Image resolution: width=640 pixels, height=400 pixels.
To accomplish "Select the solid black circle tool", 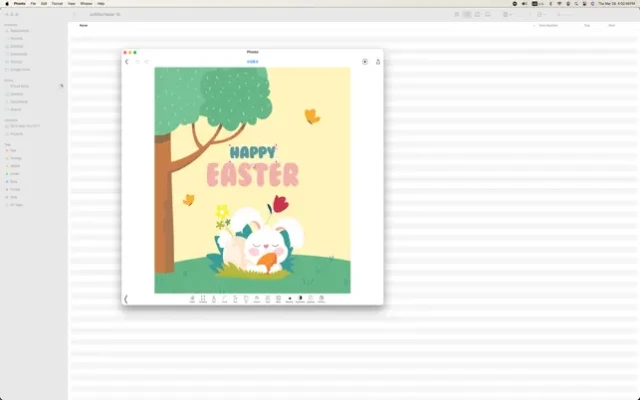I will [290, 299].
